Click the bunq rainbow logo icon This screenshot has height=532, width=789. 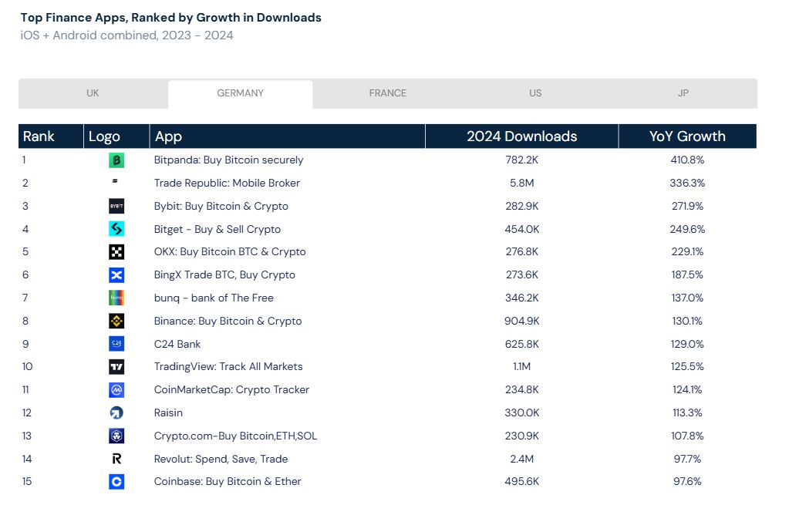(116, 298)
